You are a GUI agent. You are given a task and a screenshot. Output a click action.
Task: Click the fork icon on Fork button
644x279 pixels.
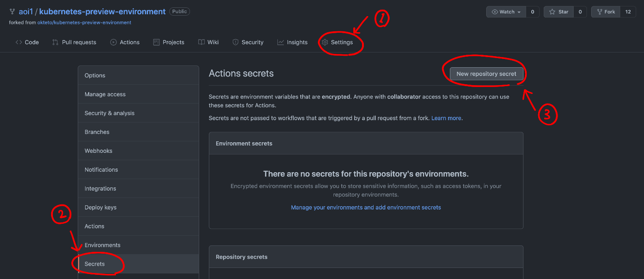coord(599,12)
